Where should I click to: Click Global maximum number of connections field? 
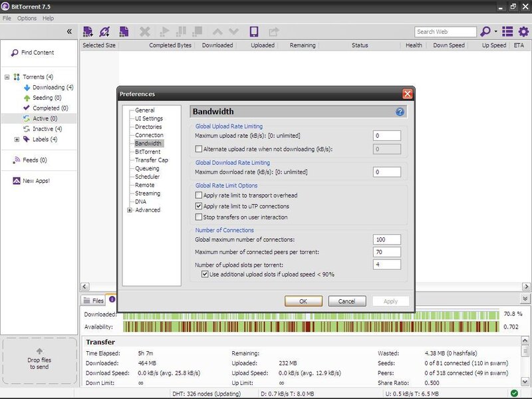[x=386, y=239]
